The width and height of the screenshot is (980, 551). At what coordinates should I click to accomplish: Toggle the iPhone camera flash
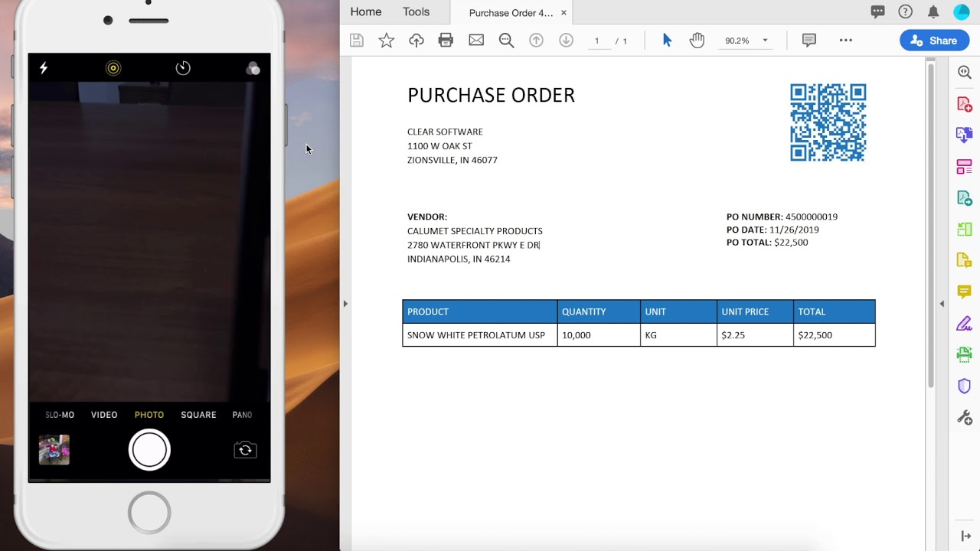tap(44, 68)
